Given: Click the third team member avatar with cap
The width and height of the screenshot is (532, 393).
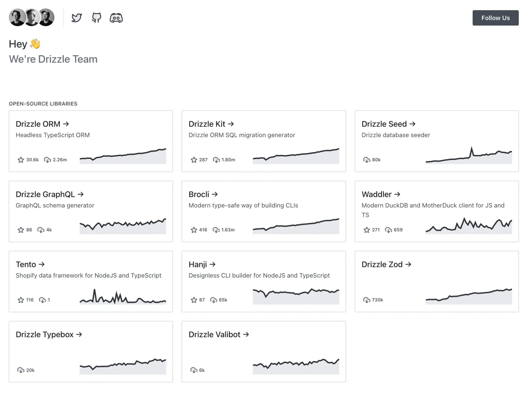Looking at the screenshot, I should (x=46, y=17).
